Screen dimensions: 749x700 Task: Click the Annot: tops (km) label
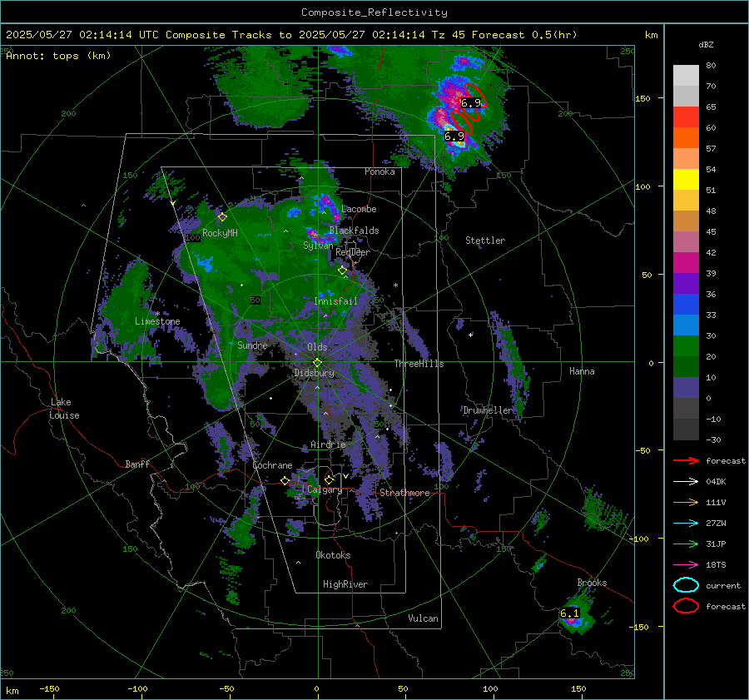(x=58, y=56)
